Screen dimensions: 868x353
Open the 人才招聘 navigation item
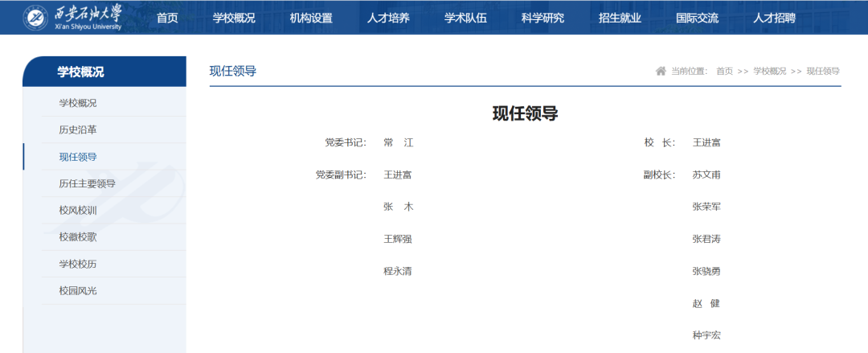[774, 18]
